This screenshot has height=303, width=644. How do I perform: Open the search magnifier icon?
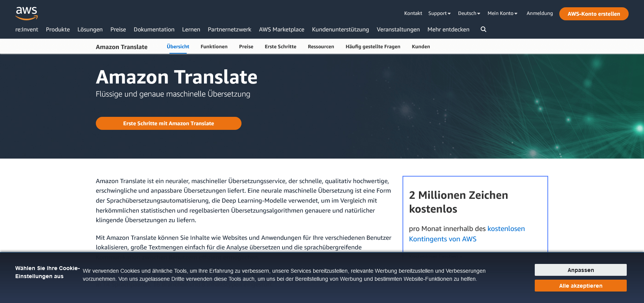pos(483,29)
